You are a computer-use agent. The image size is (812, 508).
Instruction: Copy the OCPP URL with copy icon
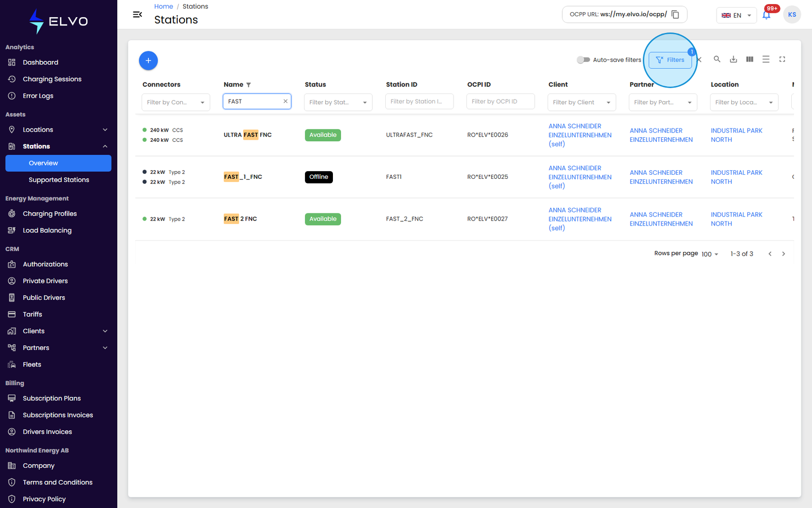[675, 14]
